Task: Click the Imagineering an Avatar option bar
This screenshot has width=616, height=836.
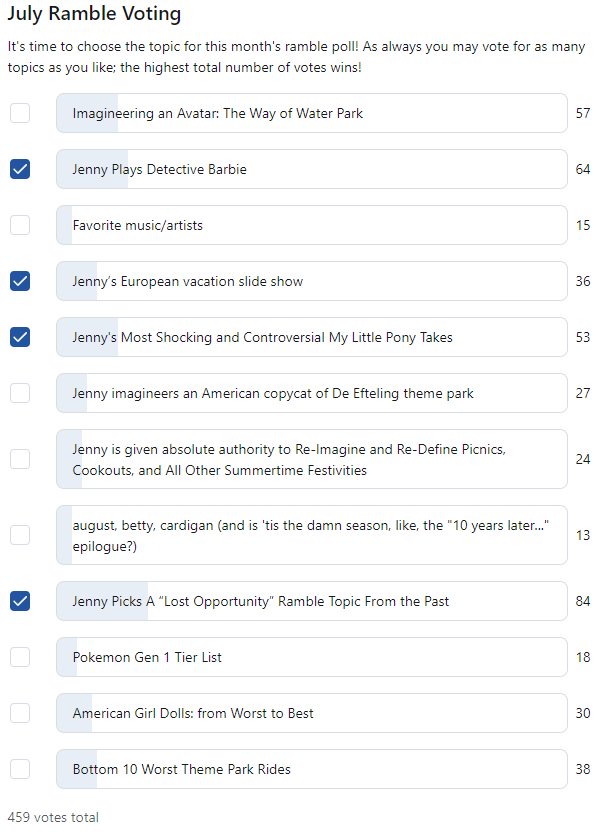Action: click(x=311, y=113)
